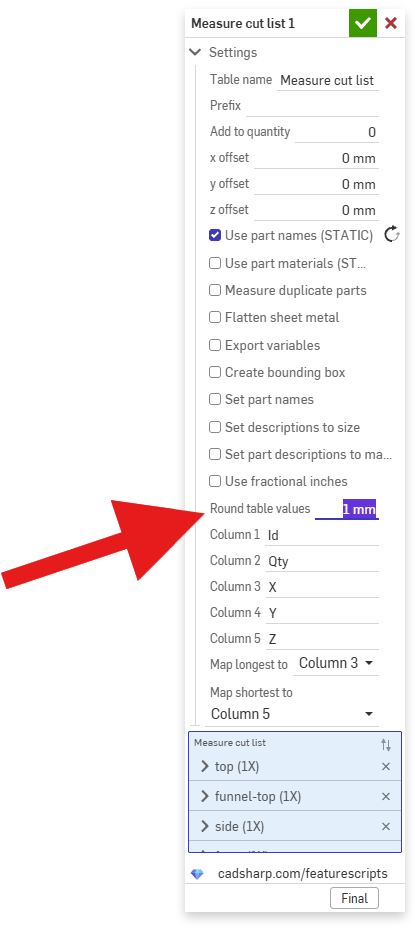Click the Table name input field
The image size is (415, 934).
[327, 80]
